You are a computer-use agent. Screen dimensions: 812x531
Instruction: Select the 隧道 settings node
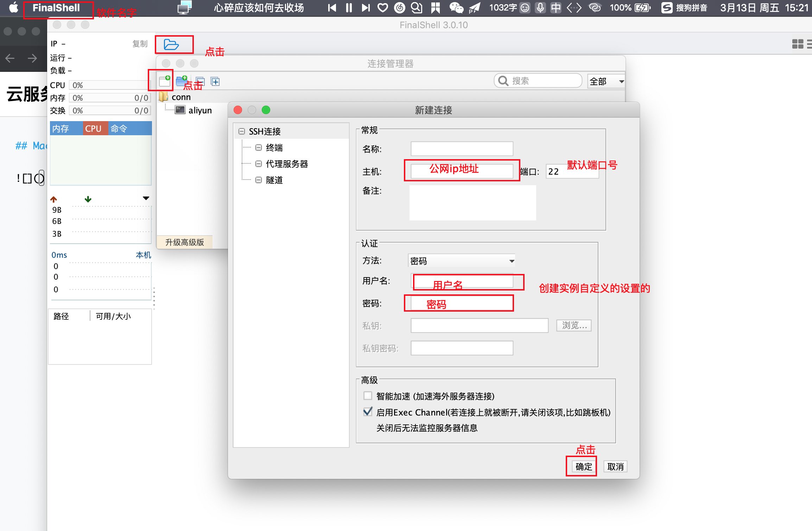point(274,180)
